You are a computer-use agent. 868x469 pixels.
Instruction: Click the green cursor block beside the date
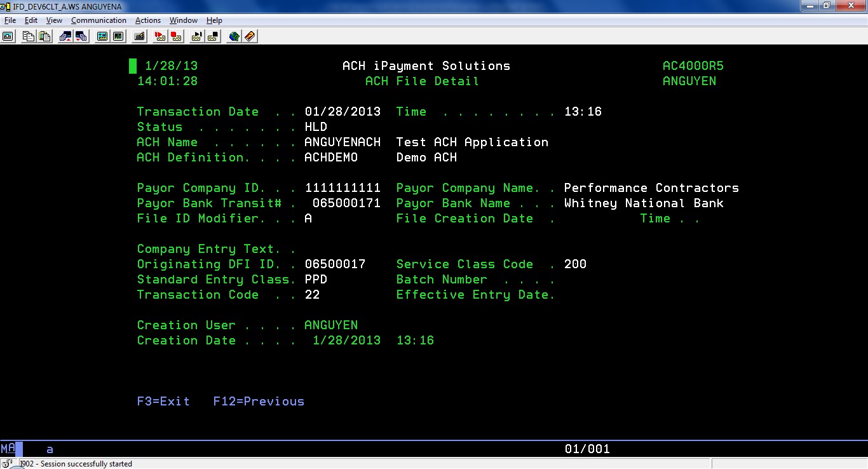pyautogui.click(x=133, y=66)
